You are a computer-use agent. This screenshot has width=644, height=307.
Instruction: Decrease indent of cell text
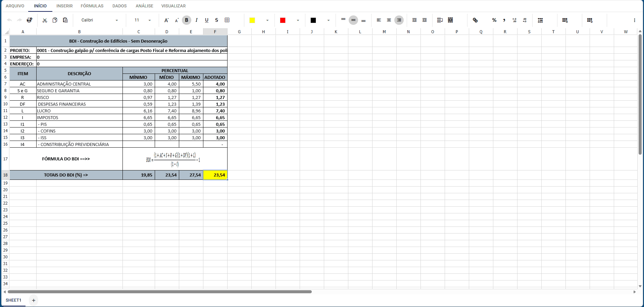click(x=414, y=20)
